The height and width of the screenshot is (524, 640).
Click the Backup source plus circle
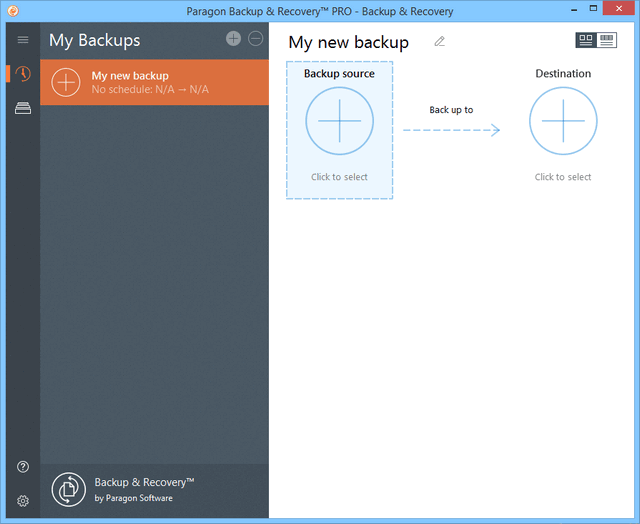coord(339,121)
